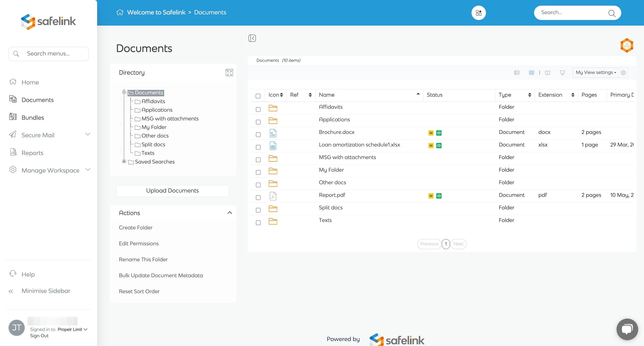Click the collapse directory panel icon
This screenshot has height=346, width=644.
252,38
